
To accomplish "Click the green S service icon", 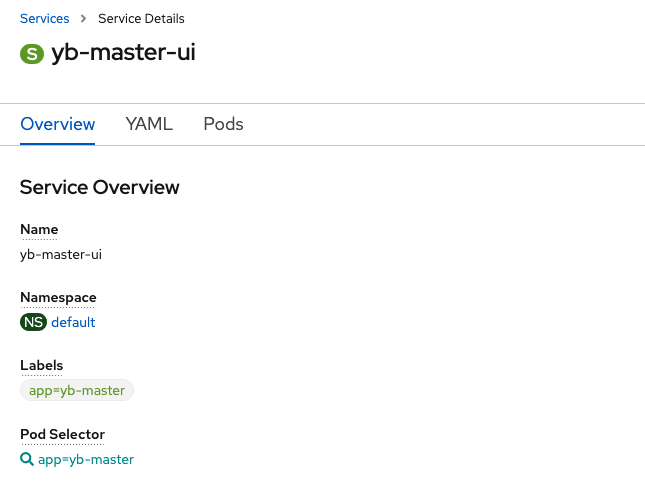I will point(33,53).
